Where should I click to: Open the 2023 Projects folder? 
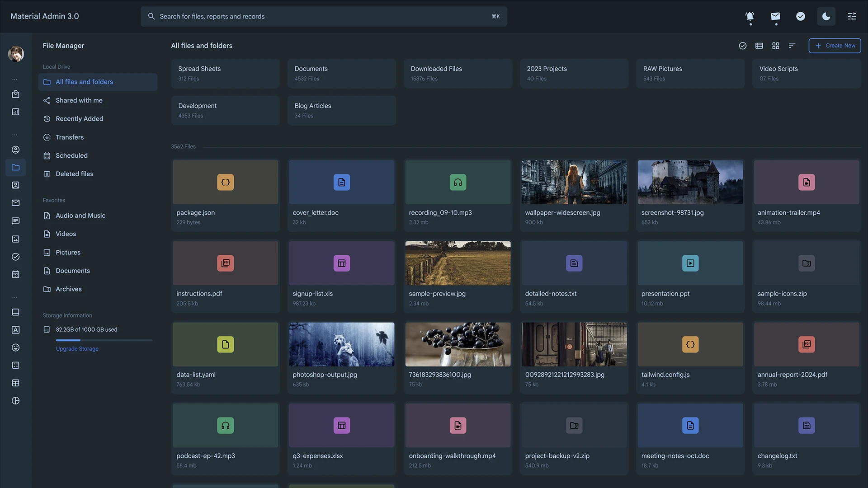574,73
